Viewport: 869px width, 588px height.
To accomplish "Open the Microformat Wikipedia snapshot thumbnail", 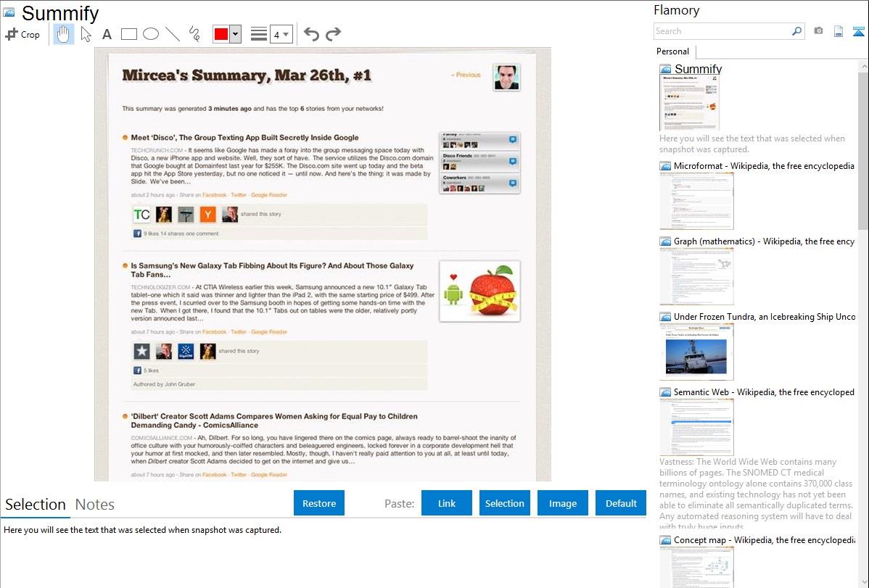I will point(696,201).
